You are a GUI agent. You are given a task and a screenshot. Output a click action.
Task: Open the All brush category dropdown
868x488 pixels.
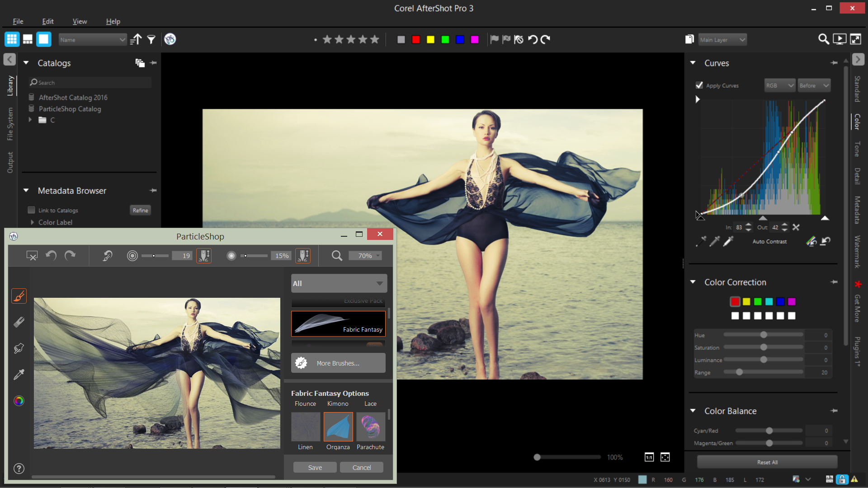(x=339, y=283)
